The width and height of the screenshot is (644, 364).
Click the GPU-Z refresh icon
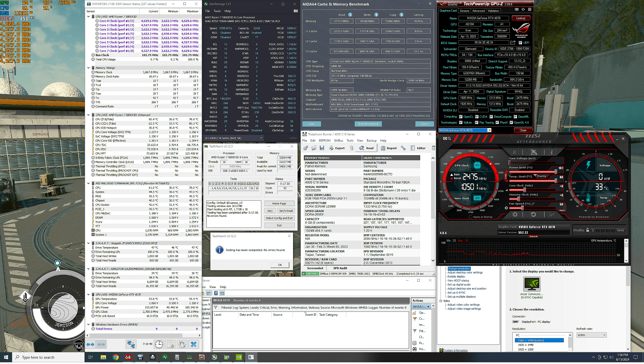click(523, 10)
